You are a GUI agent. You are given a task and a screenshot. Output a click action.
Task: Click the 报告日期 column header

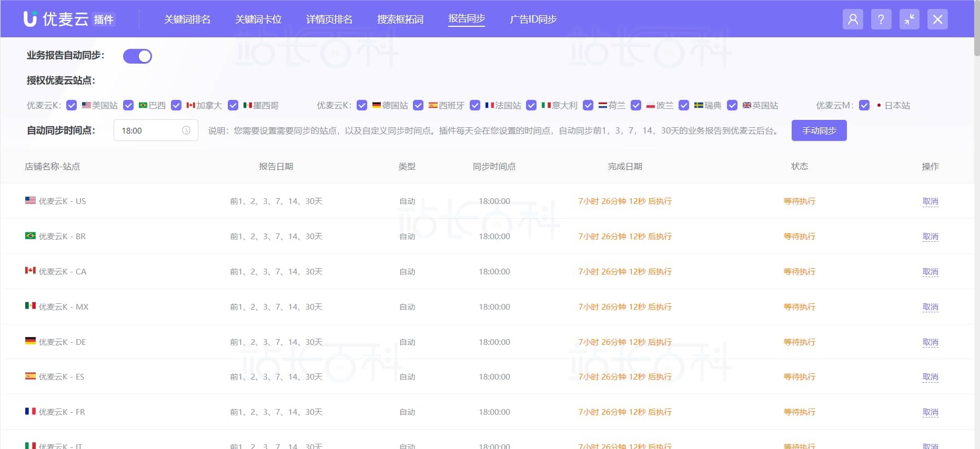(x=276, y=167)
